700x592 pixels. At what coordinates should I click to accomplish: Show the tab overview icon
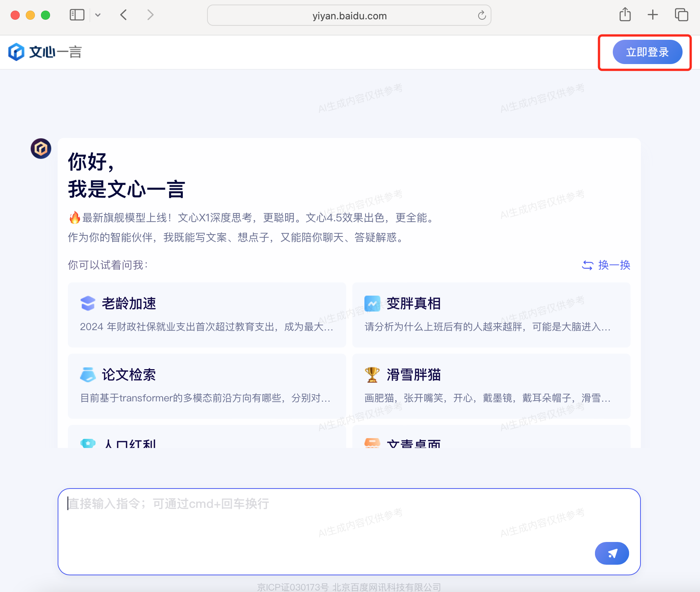(681, 15)
